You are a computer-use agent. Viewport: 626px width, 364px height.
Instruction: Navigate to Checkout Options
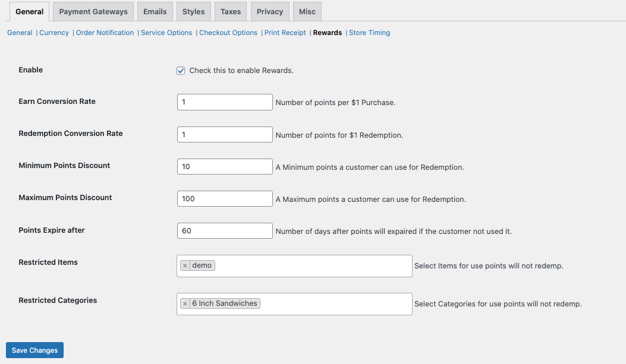(228, 33)
